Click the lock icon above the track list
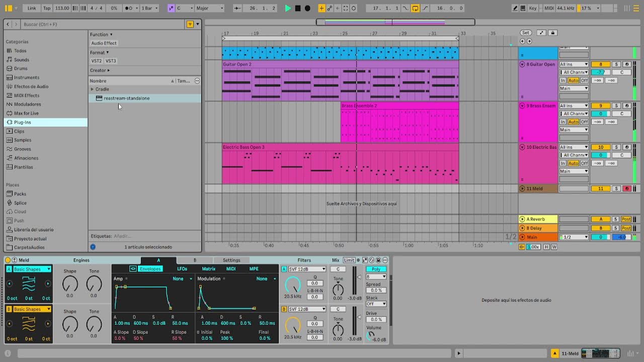This screenshot has height=362, width=644. point(552,33)
